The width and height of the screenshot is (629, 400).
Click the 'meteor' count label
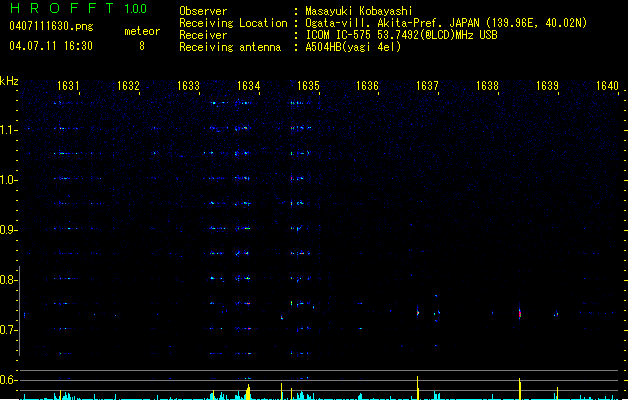tap(142, 31)
